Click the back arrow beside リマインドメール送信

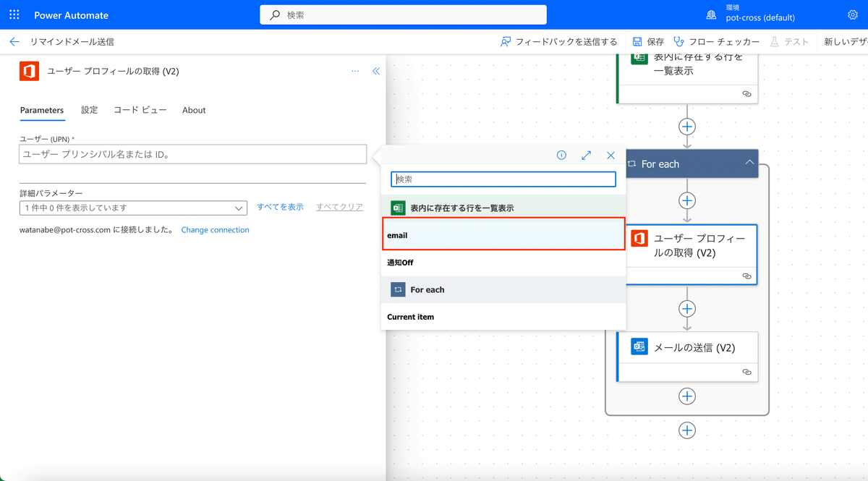(14, 42)
